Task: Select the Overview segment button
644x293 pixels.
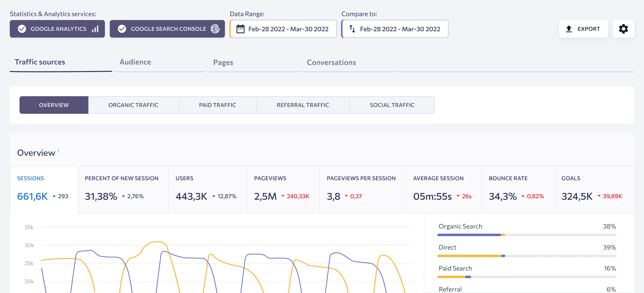Action: [x=54, y=105]
